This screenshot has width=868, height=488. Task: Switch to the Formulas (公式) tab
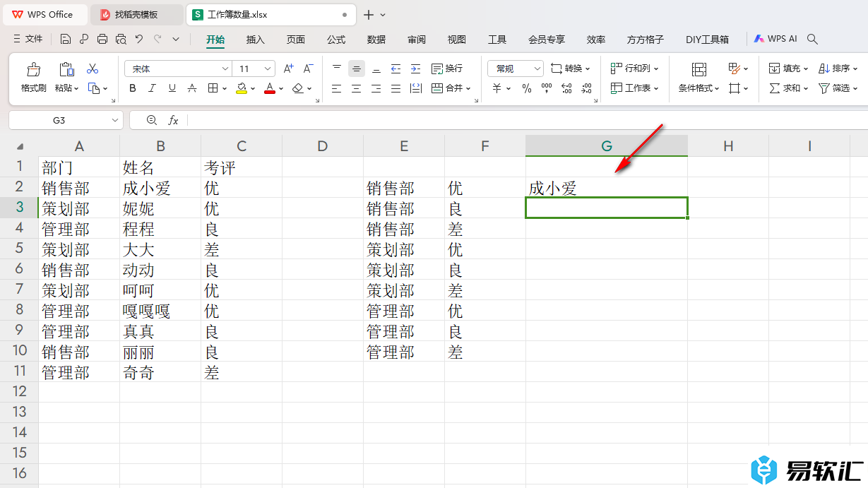(336, 40)
